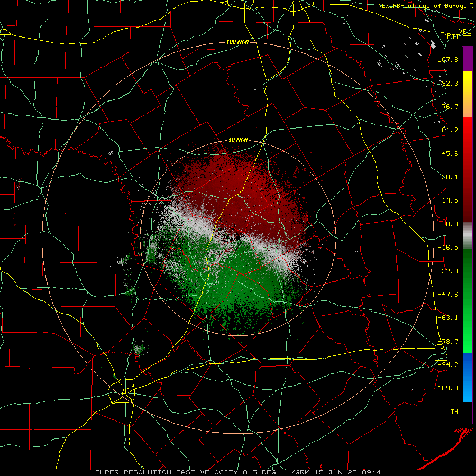Click the [KT] units label
This screenshot has width=476, height=476.
(x=452, y=36)
